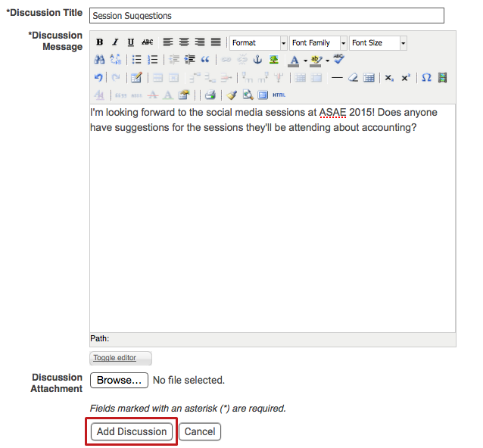Insert a horizontal rule line
This screenshot has width=483, height=448.
(x=337, y=77)
